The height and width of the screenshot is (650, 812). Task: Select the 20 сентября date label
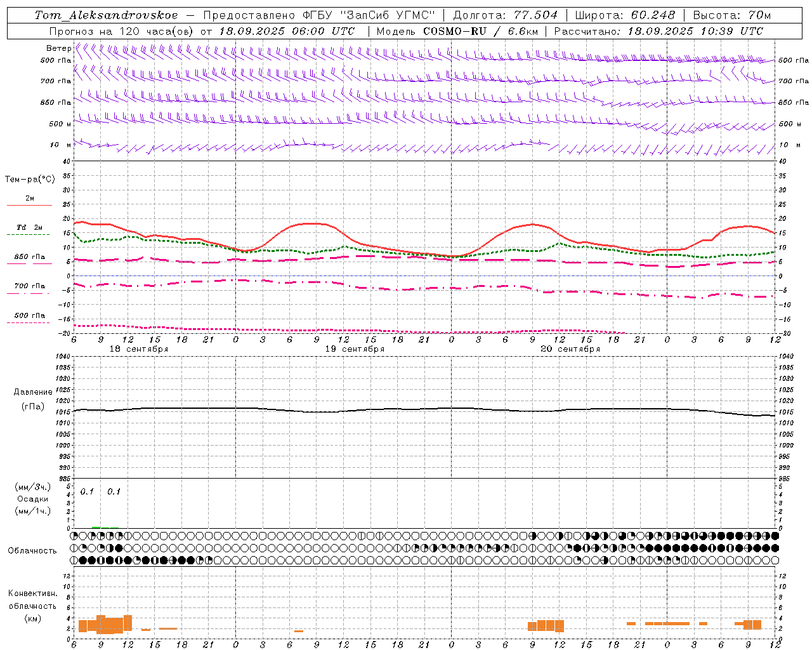click(570, 349)
